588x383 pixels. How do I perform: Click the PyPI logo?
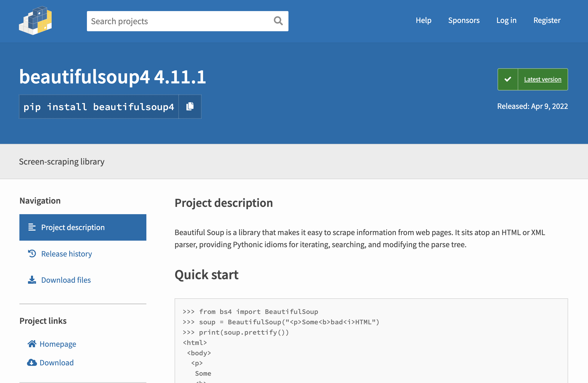35,20
